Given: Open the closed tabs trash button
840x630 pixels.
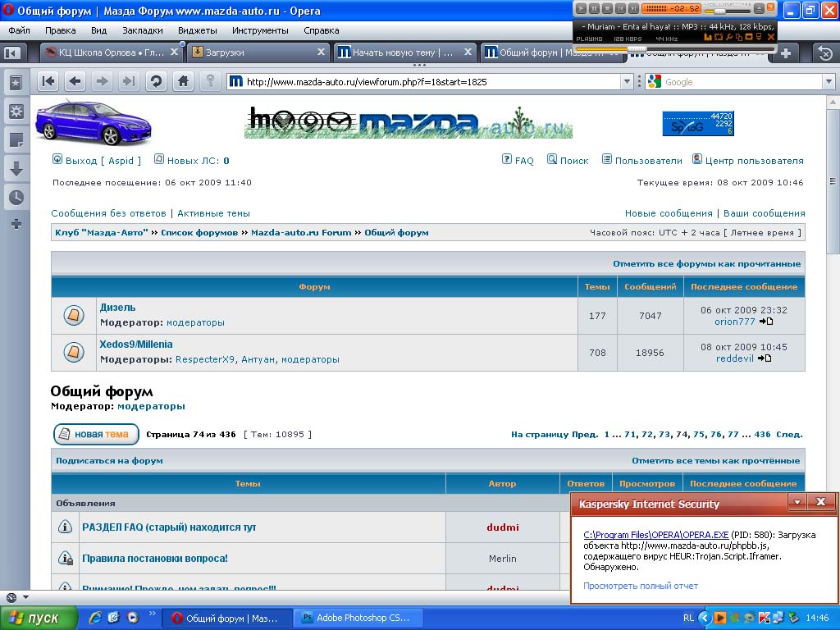Looking at the screenshot, I should 825,52.
